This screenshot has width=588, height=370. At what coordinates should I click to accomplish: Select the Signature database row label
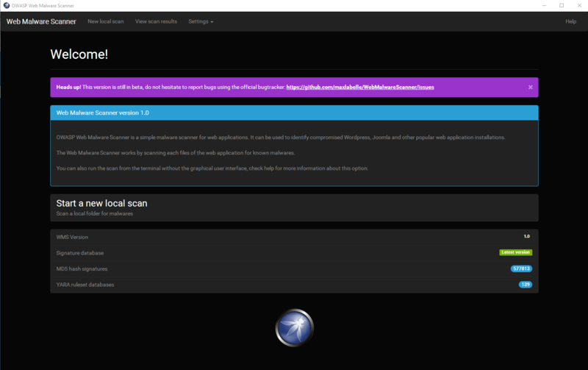pyautogui.click(x=80, y=253)
